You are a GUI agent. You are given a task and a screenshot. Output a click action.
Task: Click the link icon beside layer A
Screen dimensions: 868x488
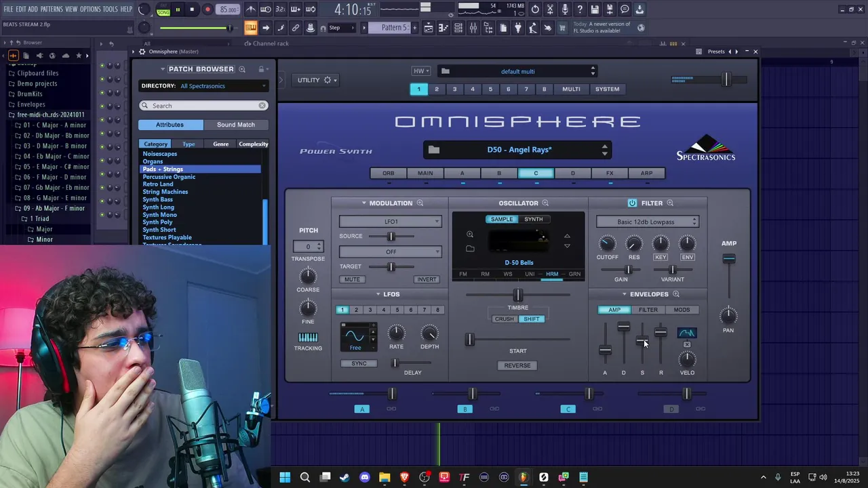(x=391, y=409)
